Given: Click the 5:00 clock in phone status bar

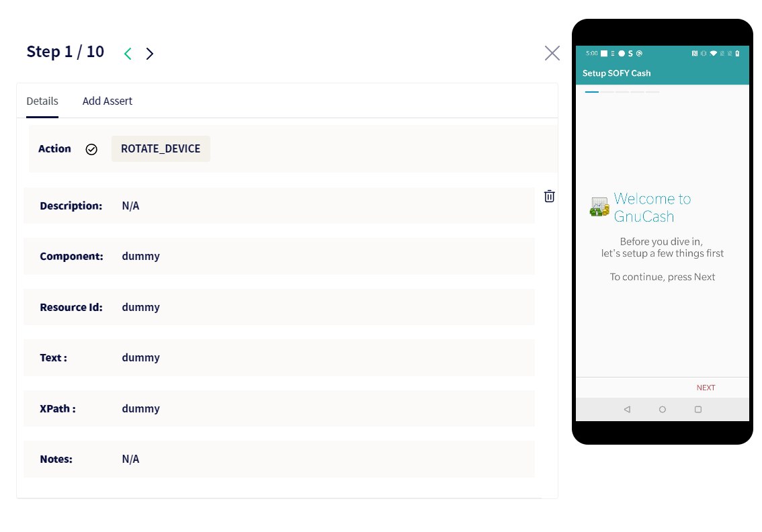Looking at the screenshot, I should [x=591, y=54].
